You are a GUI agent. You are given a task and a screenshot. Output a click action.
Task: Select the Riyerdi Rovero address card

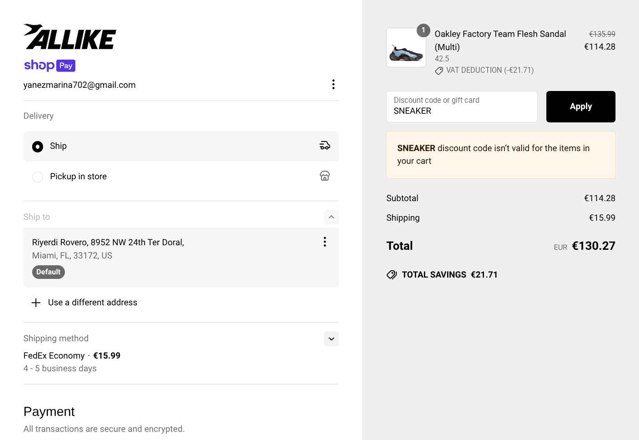(181, 257)
